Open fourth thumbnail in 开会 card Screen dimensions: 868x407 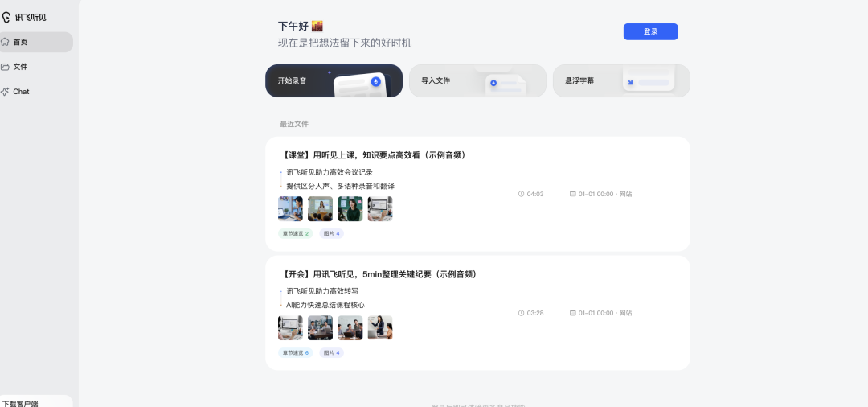tap(380, 328)
